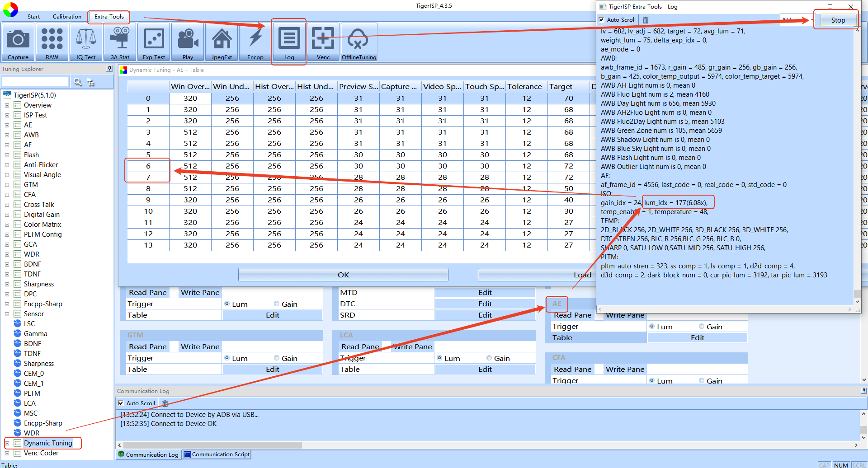Click the Stop button in the log window
Screen dimensions: 868x468
[838, 20]
